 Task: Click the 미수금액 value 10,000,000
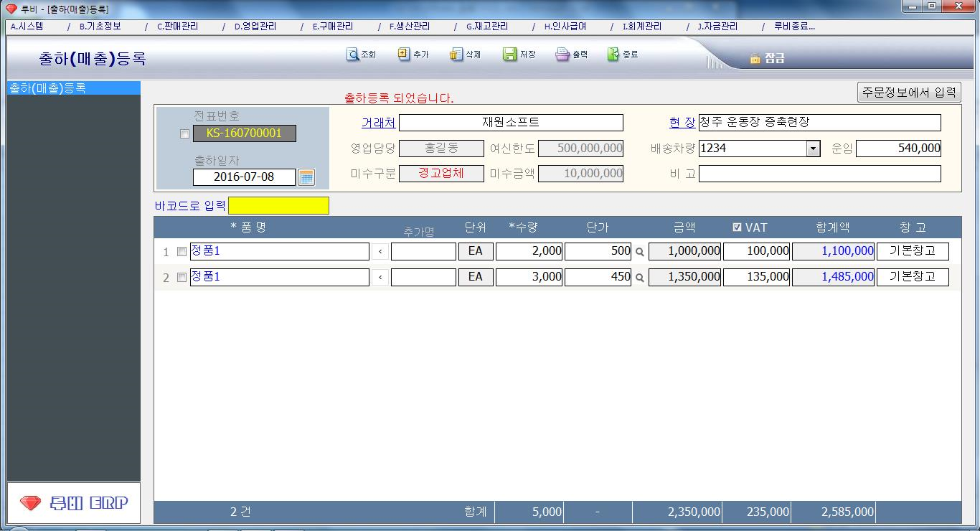tap(580, 174)
